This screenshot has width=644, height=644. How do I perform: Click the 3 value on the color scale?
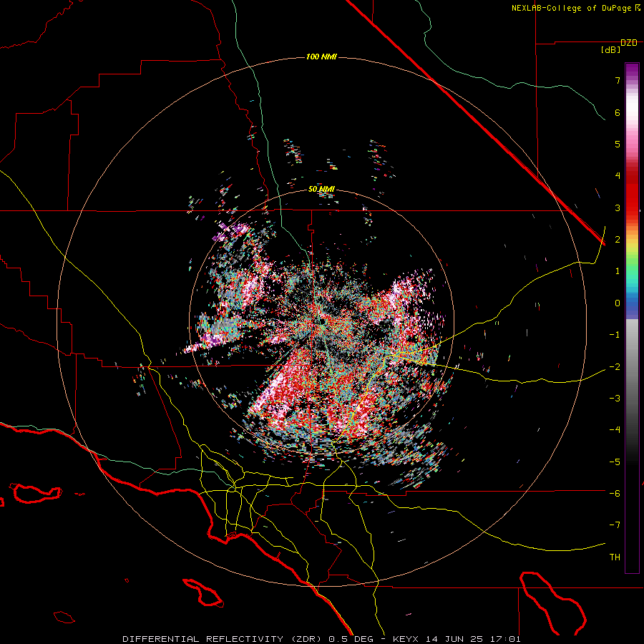coord(618,208)
